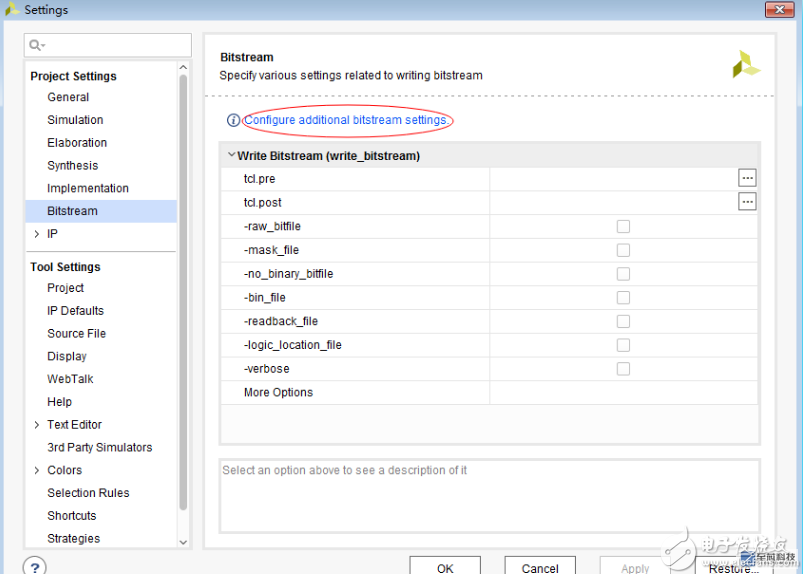Browse for tcl.post file with ellipsis button
The height and width of the screenshot is (574, 803).
point(747,202)
